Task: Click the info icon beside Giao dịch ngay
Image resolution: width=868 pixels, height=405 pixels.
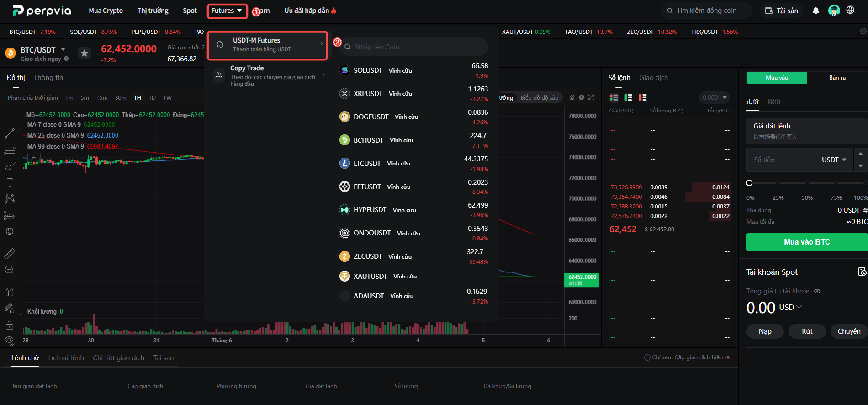Action: [66, 59]
